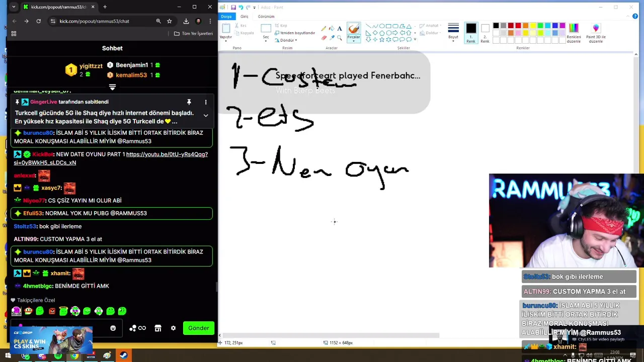Open chat settings gear icon
The width and height of the screenshot is (644, 362).
173,328
